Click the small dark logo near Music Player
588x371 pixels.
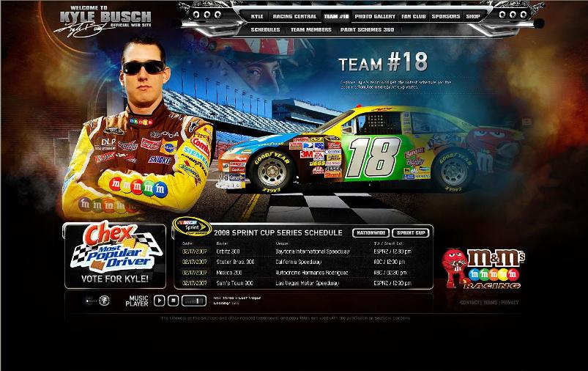coord(91,301)
